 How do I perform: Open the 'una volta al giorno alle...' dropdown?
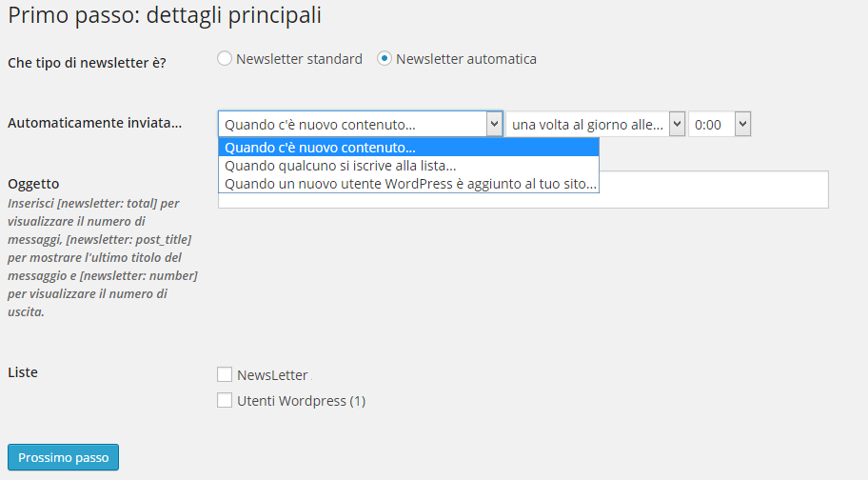coord(595,124)
